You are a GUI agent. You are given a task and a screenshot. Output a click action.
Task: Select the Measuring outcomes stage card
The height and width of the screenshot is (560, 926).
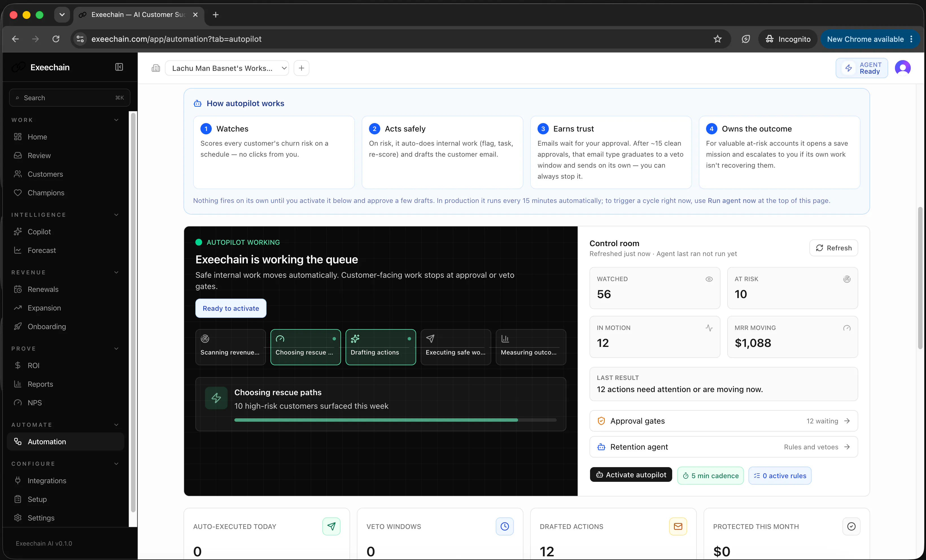[531, 347]
